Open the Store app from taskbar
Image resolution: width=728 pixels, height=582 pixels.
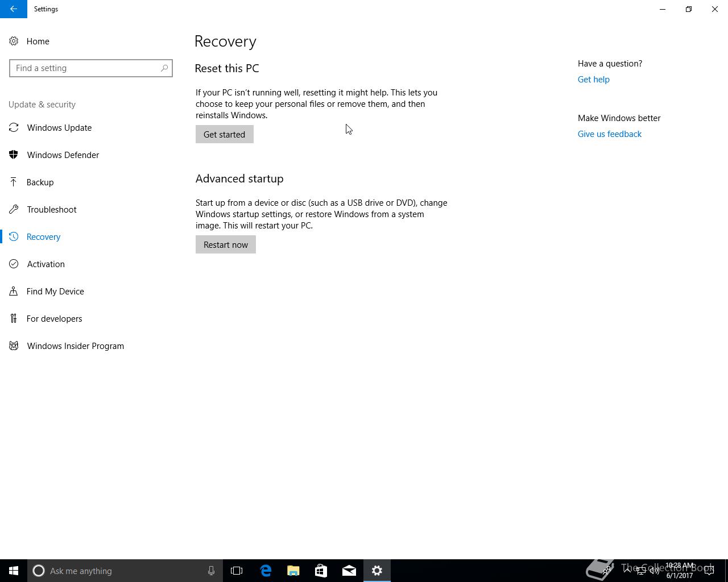321,571
